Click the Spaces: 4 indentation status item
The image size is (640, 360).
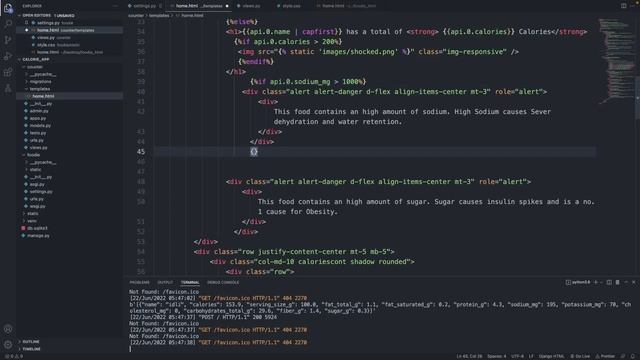[x=496, y=356]
